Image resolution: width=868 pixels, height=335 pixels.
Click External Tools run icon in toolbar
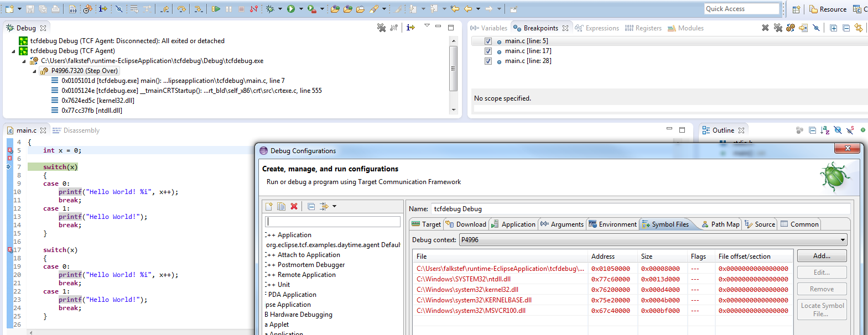(x=312, y=9)
